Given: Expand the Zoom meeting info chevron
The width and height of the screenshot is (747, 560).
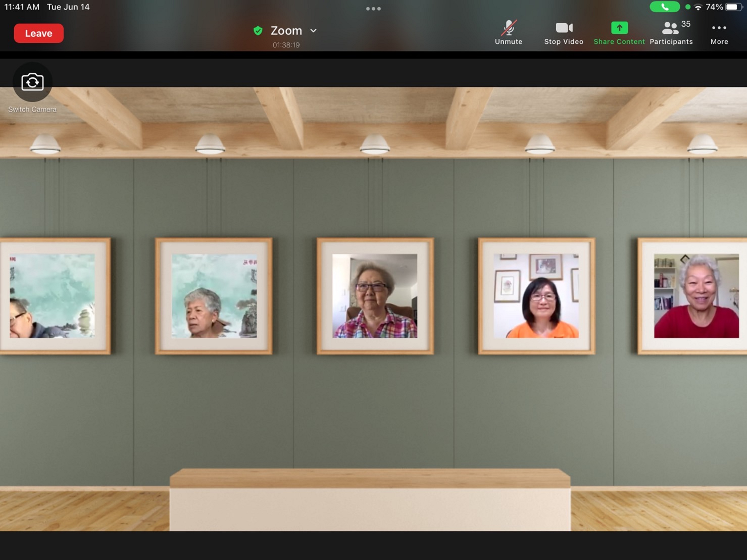Looking at the screenshot, I should click(x=313, y=31).
